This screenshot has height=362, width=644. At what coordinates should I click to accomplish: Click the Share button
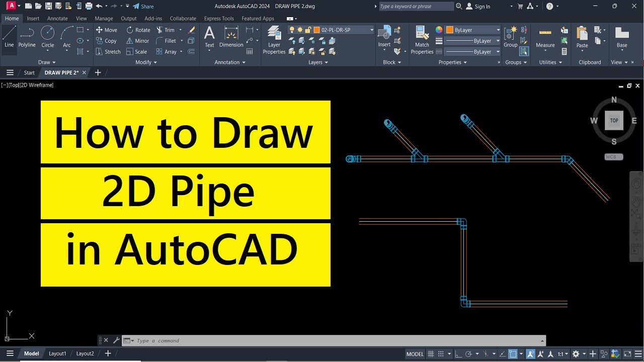pos(143,7)
